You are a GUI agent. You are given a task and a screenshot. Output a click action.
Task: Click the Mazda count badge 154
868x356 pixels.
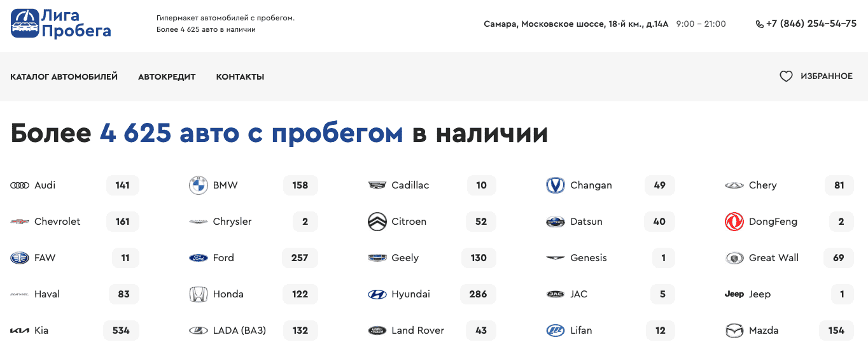[836, 331]
